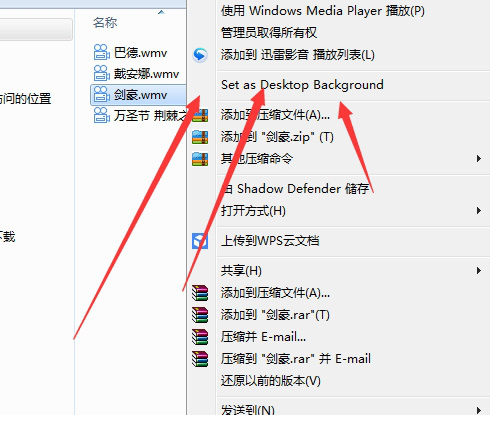Select 管理员取得所有权 menu entry
The width and height of the screenshot is (490, 431).
coord(269,33)
